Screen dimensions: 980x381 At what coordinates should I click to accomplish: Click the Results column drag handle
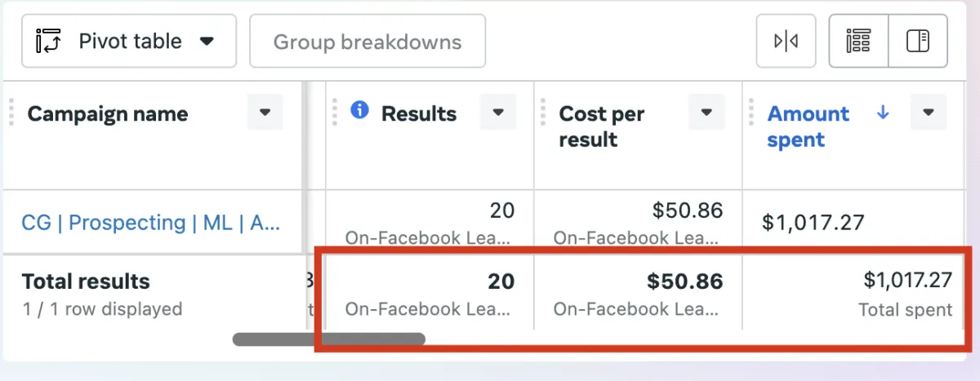click(335, 113)
